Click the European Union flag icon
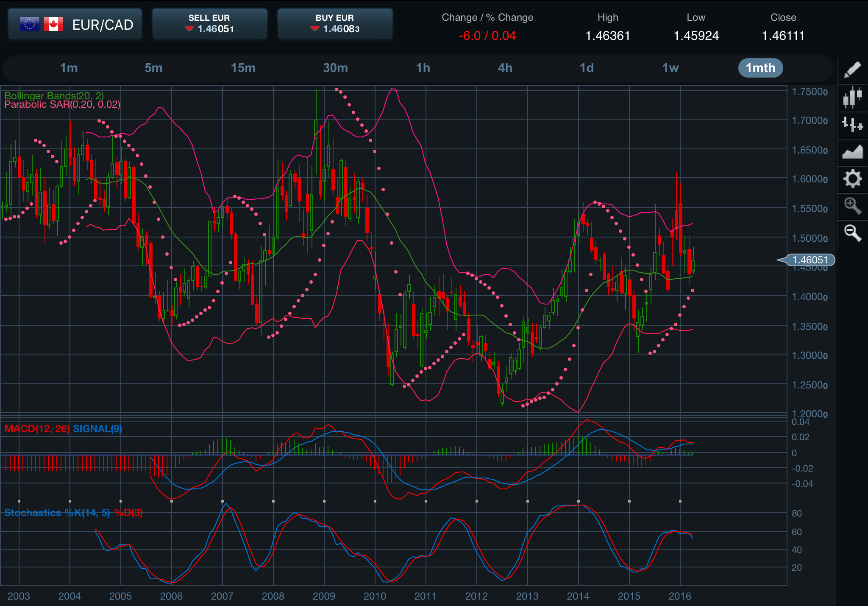Image resolution: width=868 pixels, height=606 pixels. (x=30, y=24)
